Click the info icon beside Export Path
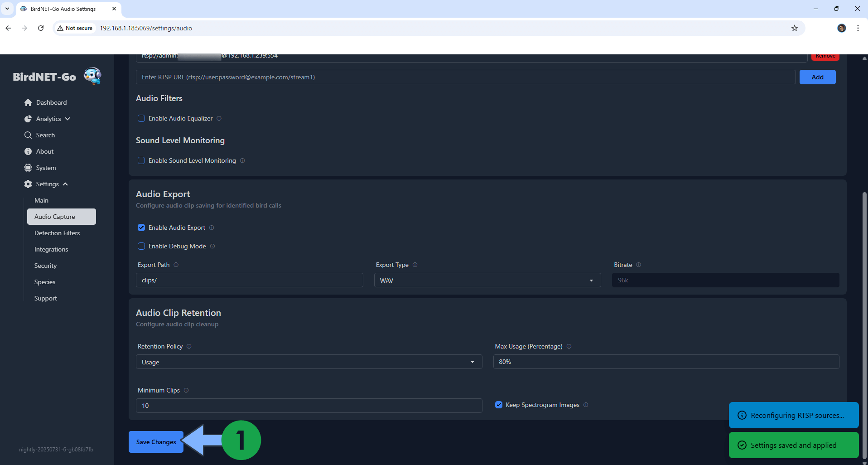 click(x=176, y=265)
